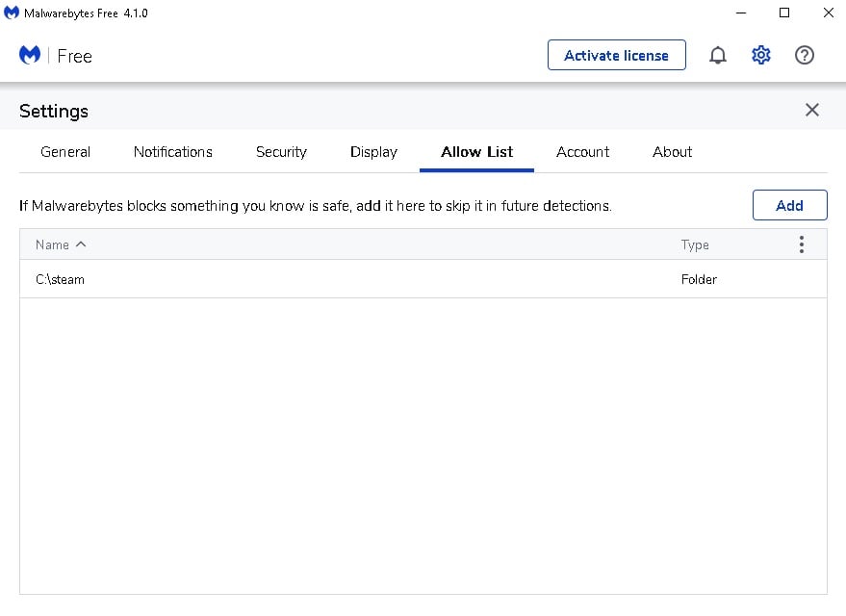This screenshot has width=846, height=616.
Task: Close the Settings panel with X
Action: pyautogui.click(x=811, y=110)
